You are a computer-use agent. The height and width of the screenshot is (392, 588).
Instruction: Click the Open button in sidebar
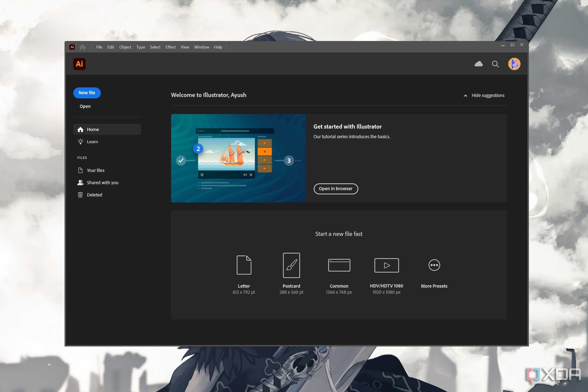click(85, 106)
